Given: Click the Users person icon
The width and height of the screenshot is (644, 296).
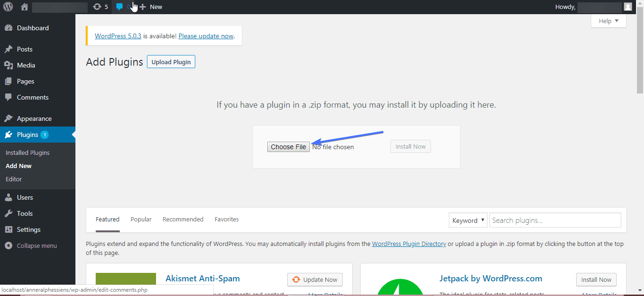Looking at the screenshot, I should 8,197.
